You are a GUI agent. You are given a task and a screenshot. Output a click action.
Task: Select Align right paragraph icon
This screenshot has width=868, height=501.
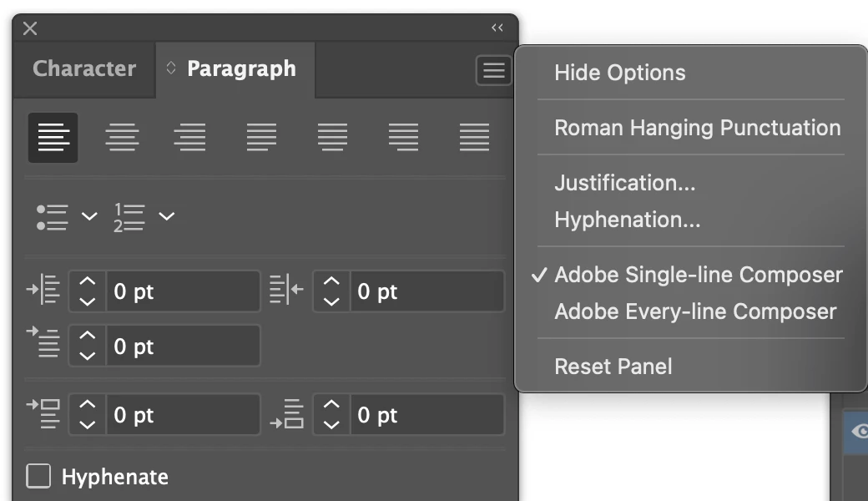tap(190, 137)
